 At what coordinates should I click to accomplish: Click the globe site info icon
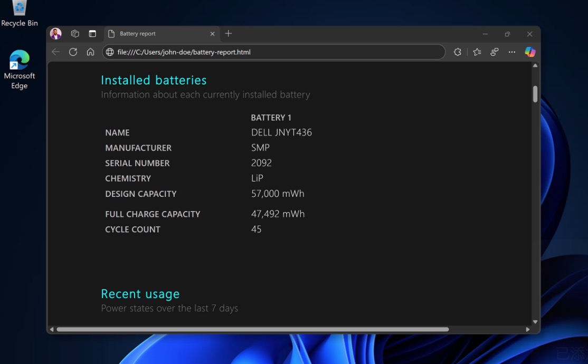click(x=110, y=52)
